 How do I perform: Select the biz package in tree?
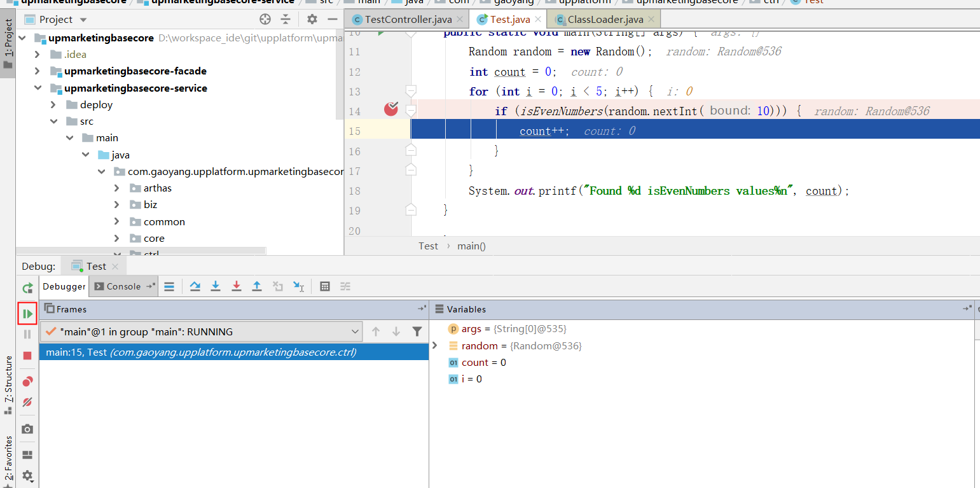click(150, 204)
